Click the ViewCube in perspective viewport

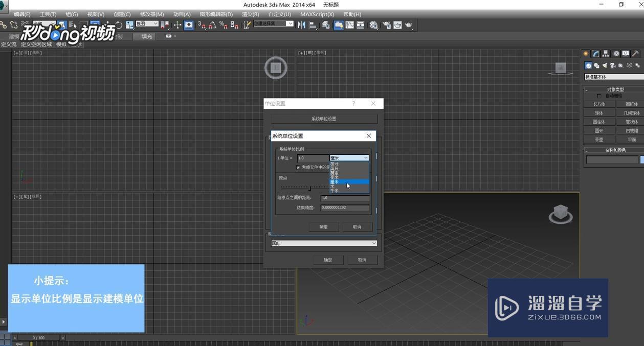561,214
